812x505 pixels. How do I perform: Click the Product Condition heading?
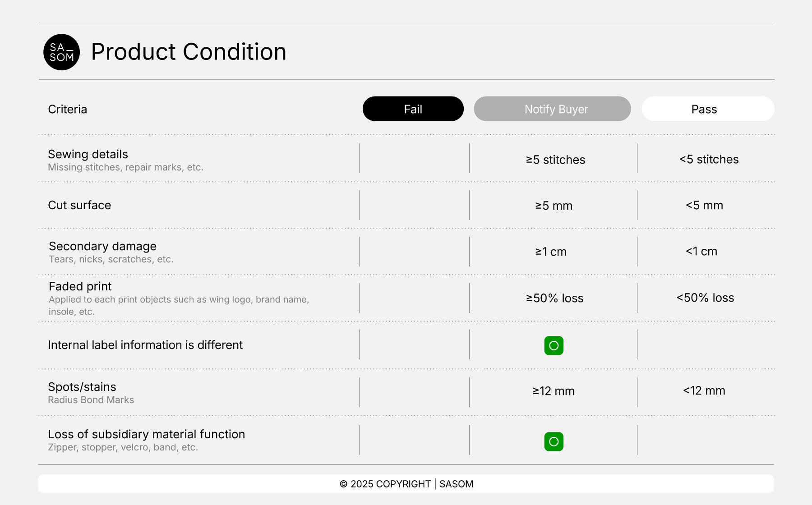click(189, 52)
